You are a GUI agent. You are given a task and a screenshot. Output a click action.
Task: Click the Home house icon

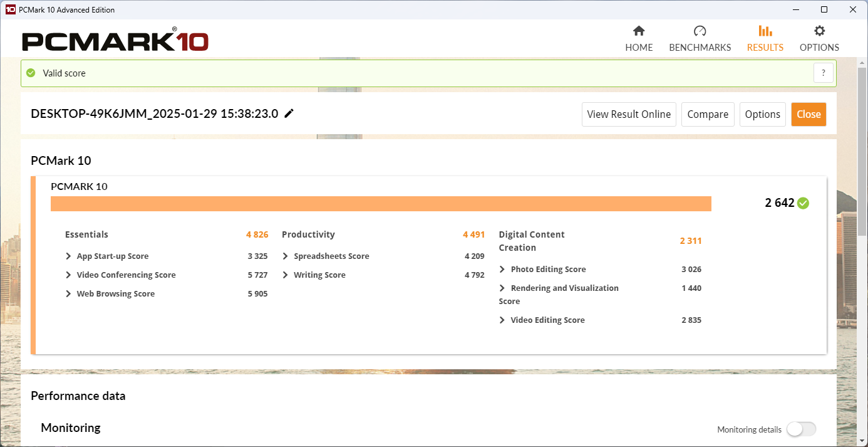639,31
